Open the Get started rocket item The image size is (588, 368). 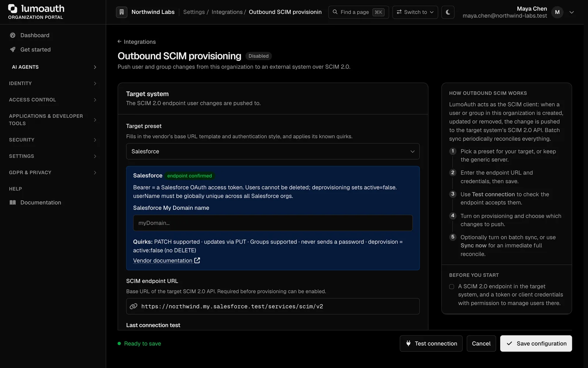point(35,50)
